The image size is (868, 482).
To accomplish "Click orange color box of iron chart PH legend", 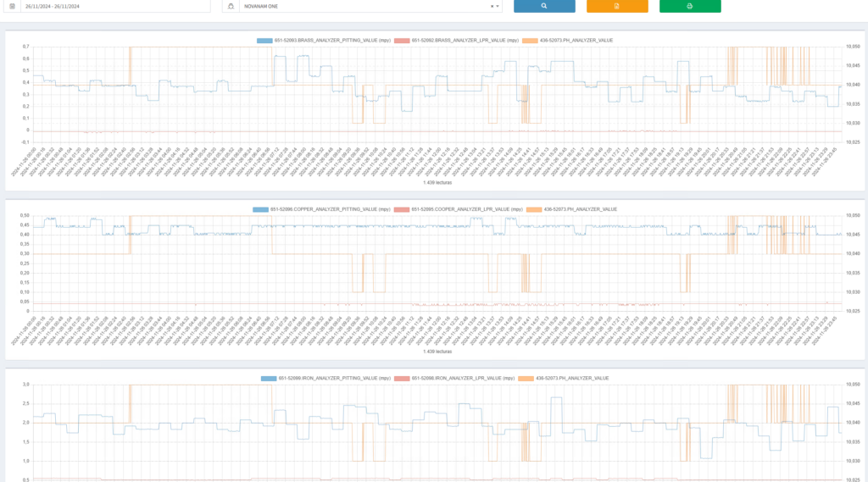I will (x=526, y=378).
